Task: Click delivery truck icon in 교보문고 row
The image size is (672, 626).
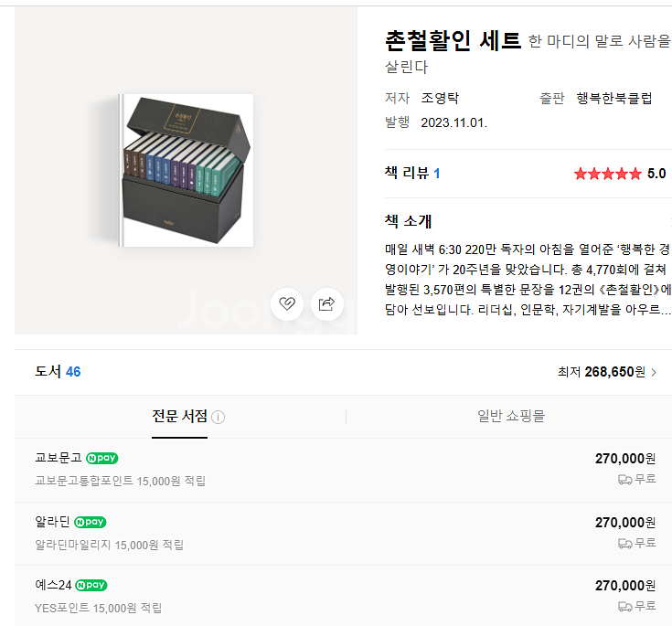Action: click(624, 480)
